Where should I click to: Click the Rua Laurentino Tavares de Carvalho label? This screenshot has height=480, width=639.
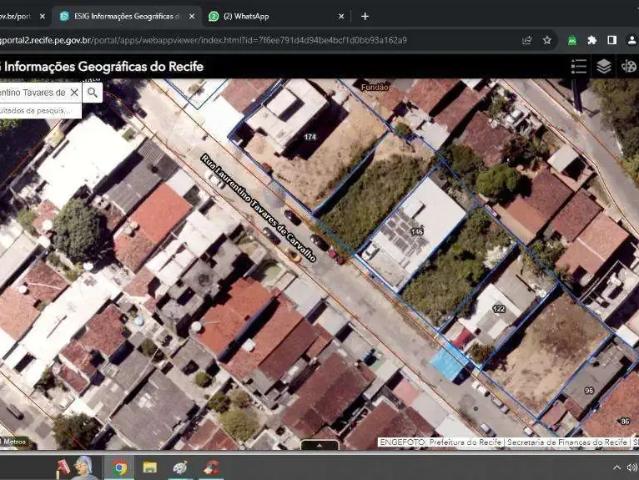pos(258,207)
